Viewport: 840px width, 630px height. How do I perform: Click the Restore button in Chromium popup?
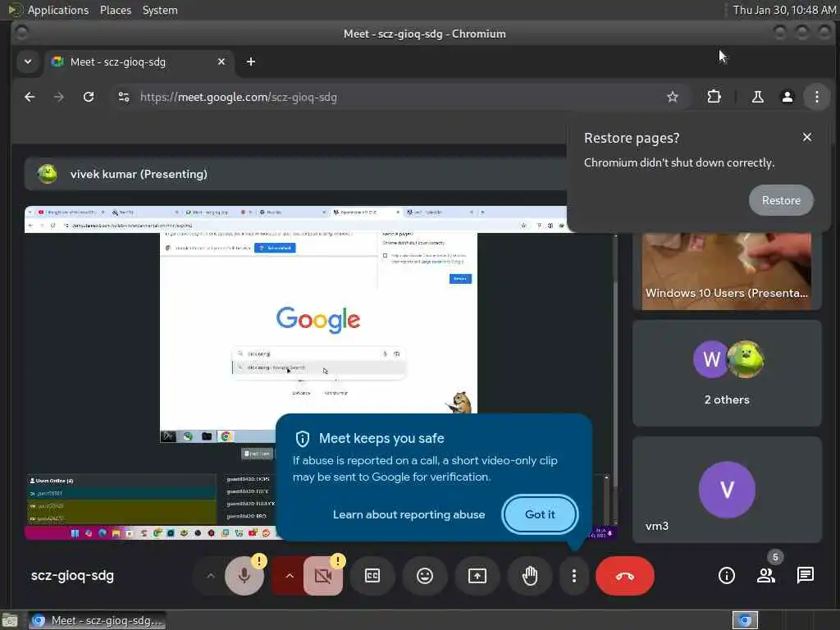click(781, 200)
